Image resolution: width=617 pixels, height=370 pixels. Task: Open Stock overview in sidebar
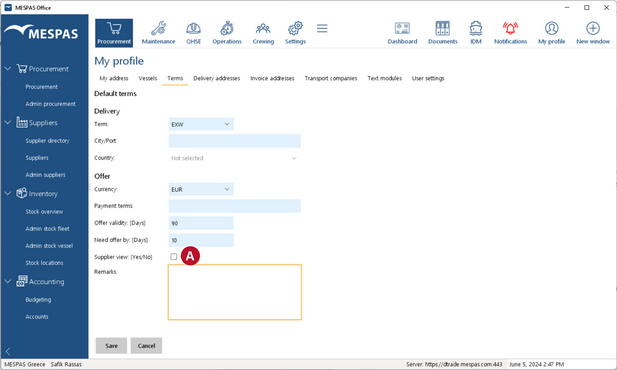click(x=44, y=212)
